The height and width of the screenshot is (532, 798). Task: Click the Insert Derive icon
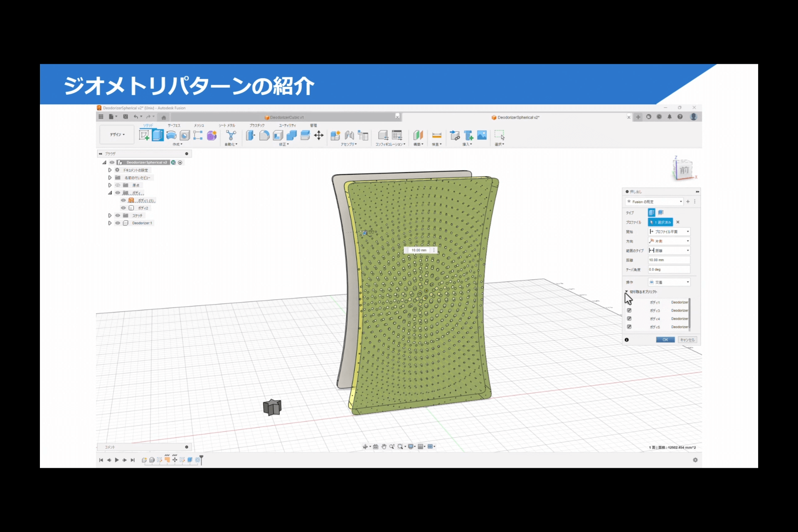pos(455,135)
